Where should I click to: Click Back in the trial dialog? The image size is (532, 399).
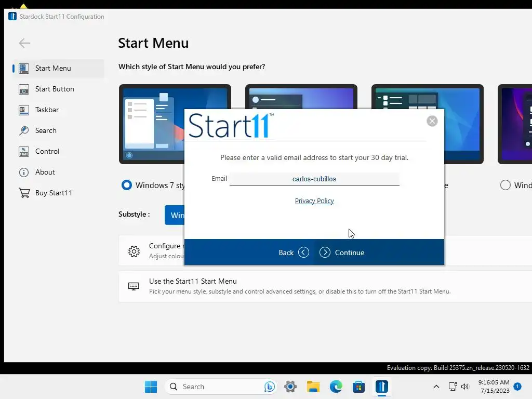pos(294,252)
